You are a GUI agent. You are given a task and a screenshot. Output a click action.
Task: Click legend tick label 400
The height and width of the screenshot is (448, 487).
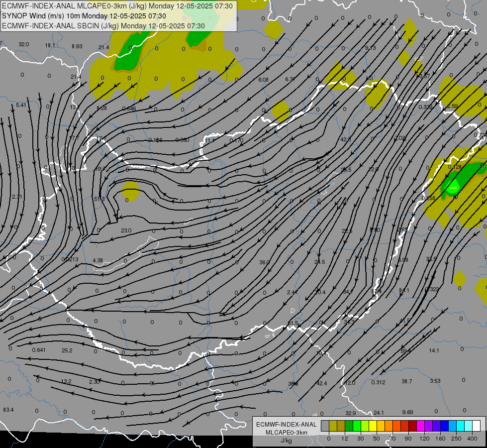[472, 439]
